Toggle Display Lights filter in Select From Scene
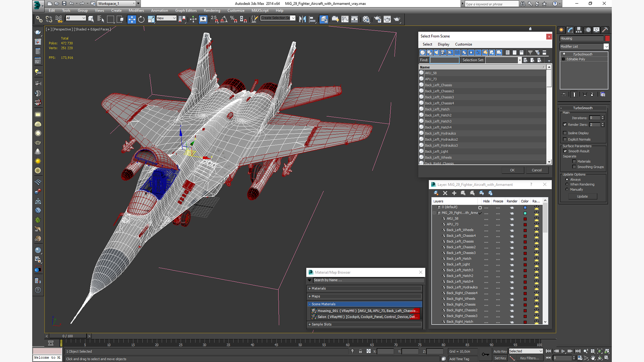Viewport: 644px width, 362px height. (x=436, y=52)
